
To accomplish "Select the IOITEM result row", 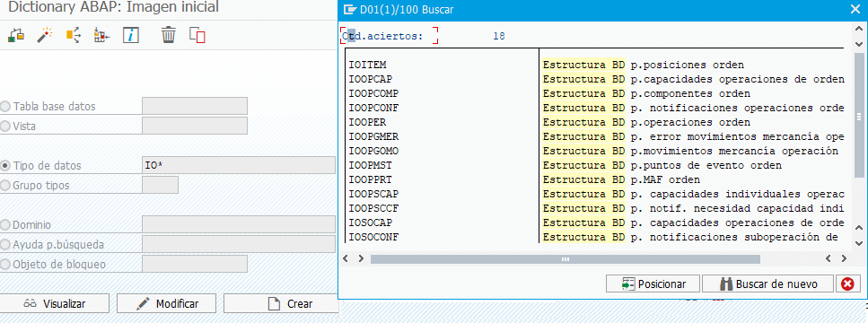I will (596, 65).
